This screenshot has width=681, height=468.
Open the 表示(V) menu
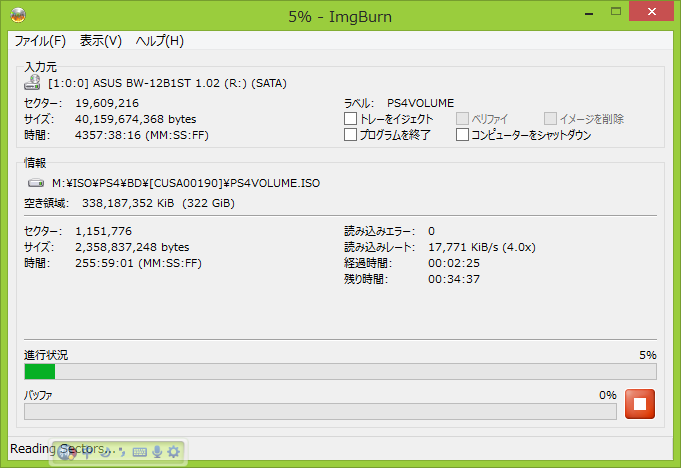point(101,41)
